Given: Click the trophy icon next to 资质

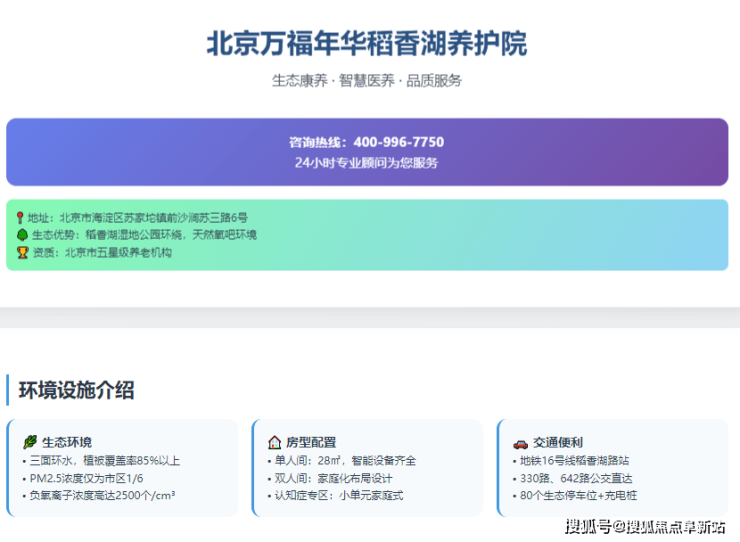Looking at the screenshot, I should click(21, 253).
